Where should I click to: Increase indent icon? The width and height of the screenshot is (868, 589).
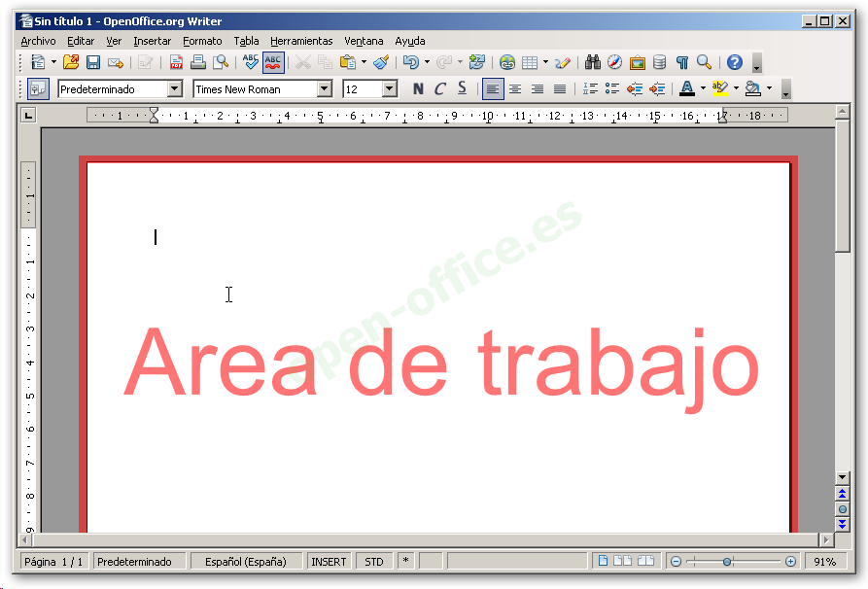point(657,88)
